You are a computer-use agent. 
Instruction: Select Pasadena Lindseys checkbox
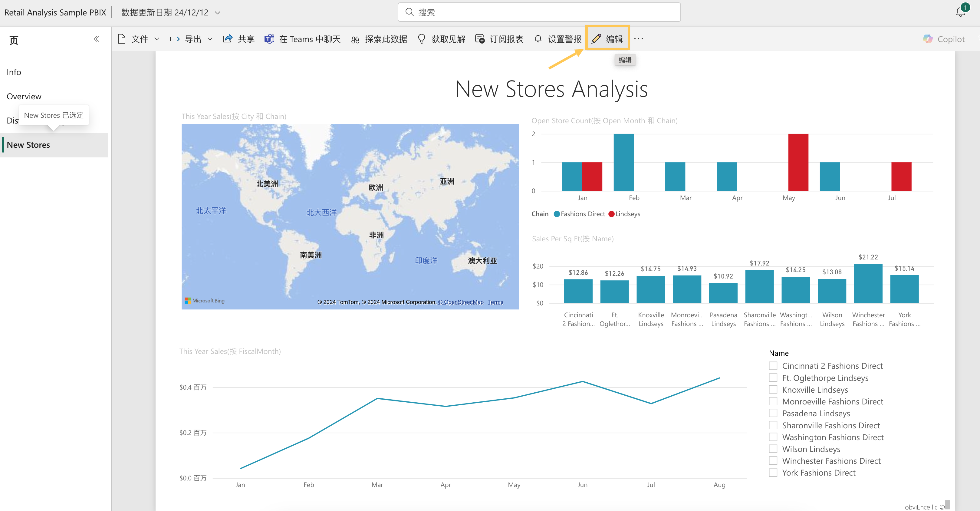773,413
